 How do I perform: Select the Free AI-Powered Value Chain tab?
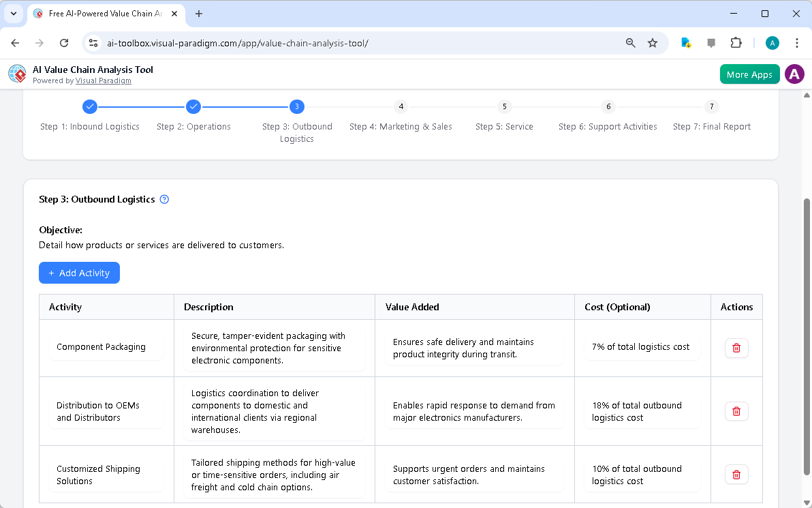click(x=102, y=14)
